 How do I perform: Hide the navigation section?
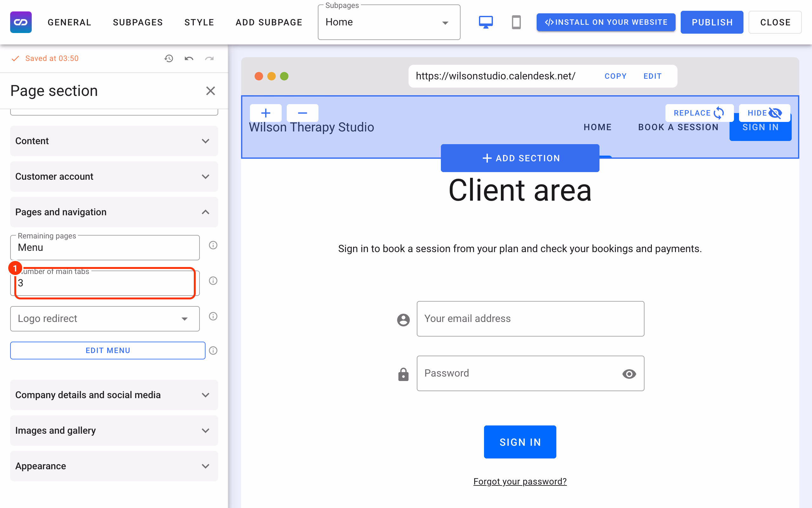click(764, 113)
